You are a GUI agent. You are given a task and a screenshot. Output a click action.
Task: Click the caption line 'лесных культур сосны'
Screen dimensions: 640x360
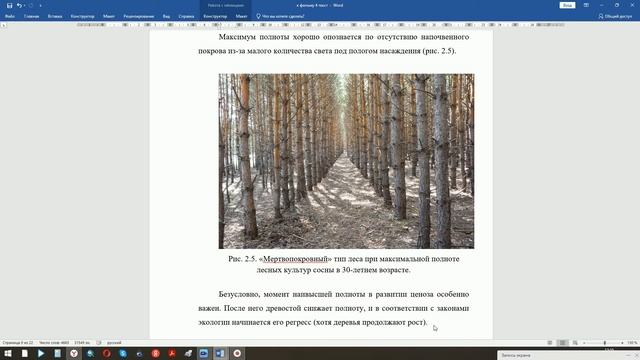click(333, 270)
